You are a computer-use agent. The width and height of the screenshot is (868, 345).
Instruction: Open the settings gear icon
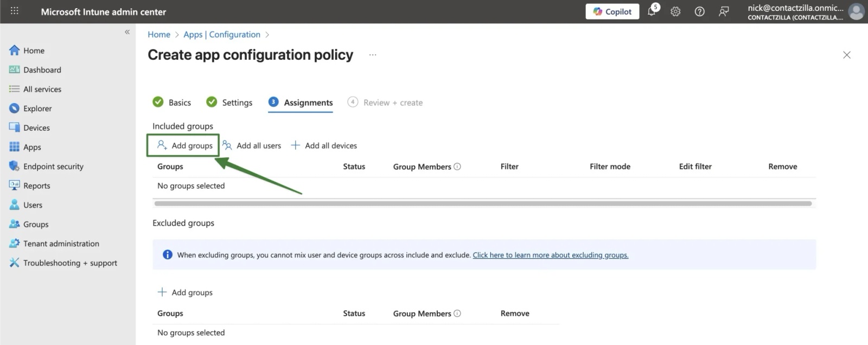coord(675,11)
